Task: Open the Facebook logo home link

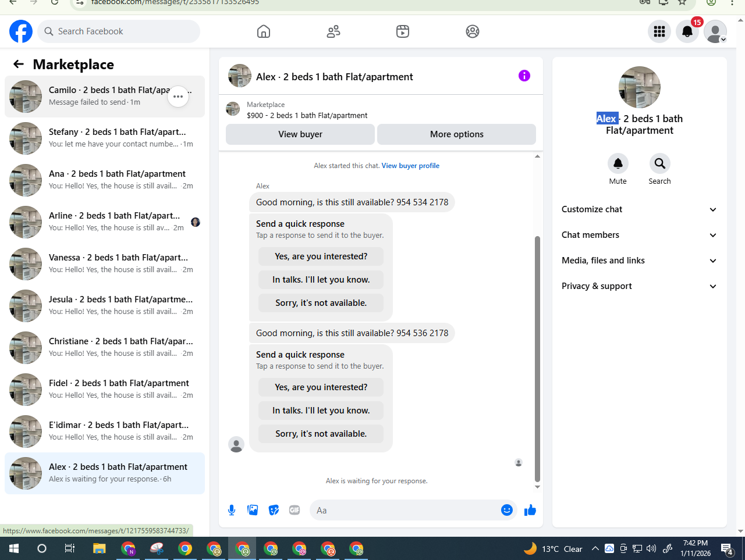Action: (x=21, y=31)
